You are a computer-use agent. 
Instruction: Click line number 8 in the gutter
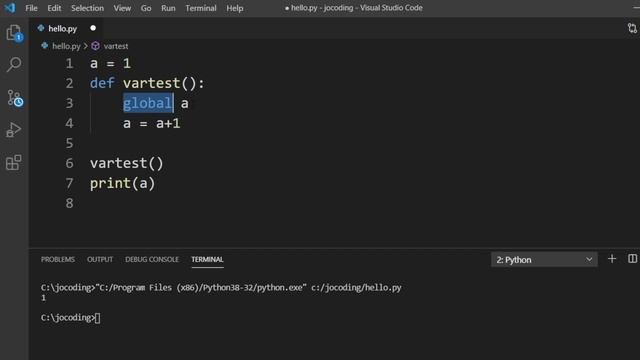coord(69,203)
